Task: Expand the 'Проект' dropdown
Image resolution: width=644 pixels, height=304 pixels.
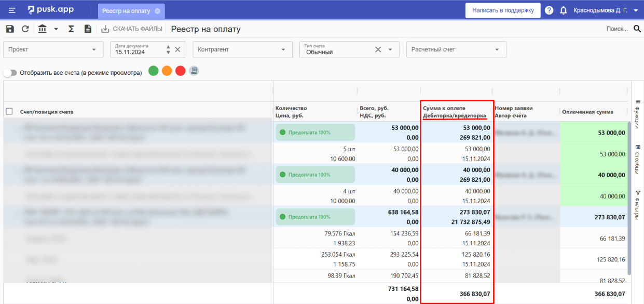Action: [x=53, y=49]
